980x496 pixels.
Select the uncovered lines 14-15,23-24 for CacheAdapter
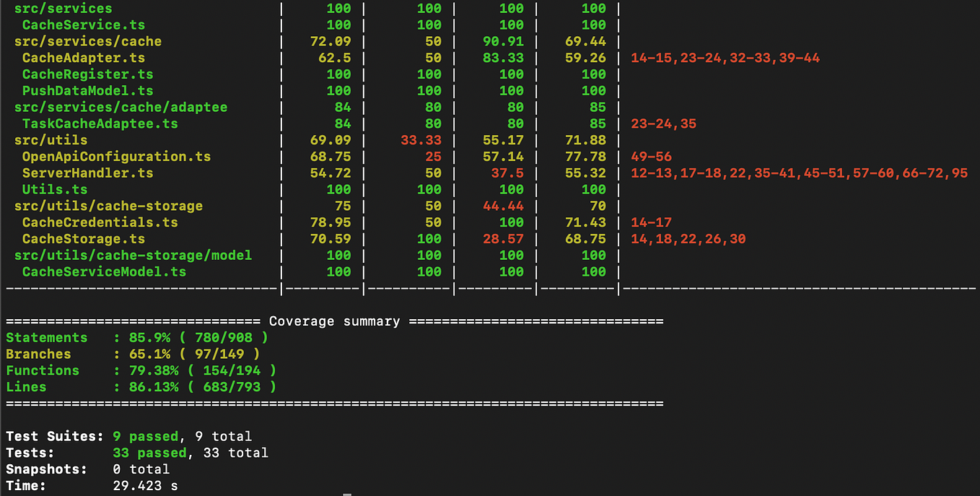[x=725, y=58]
